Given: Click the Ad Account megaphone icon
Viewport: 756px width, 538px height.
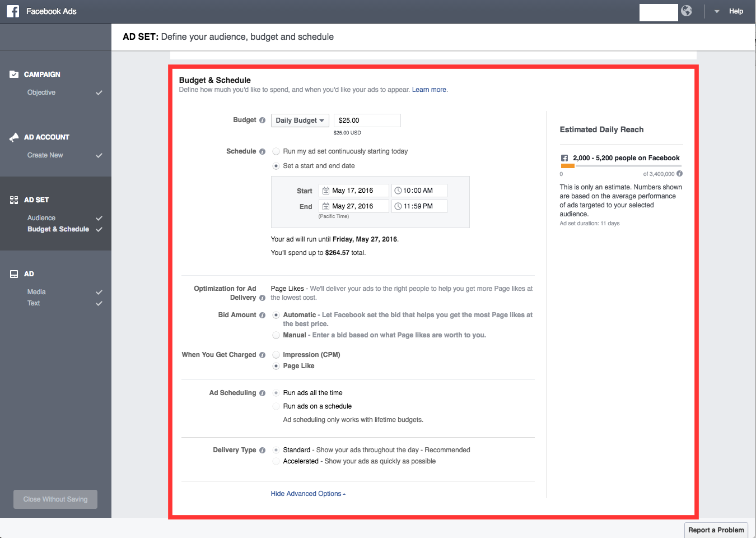Looking at the screenshot, I should (14, 137).
